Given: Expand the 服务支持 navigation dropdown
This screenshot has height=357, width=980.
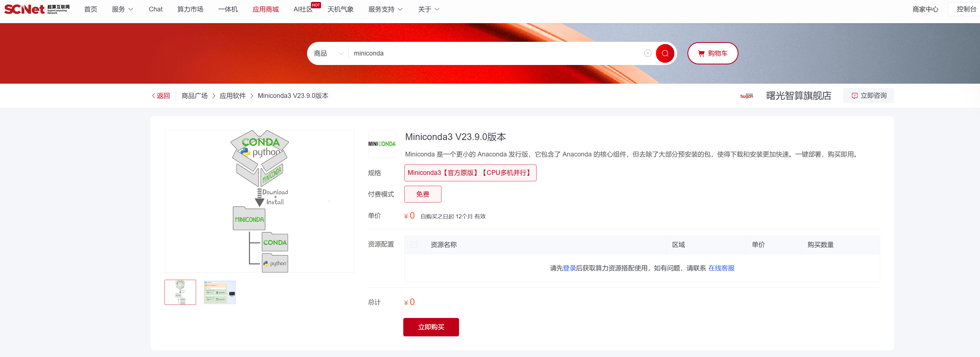Looking at the screenshot, I should click(x=385, y=9).
